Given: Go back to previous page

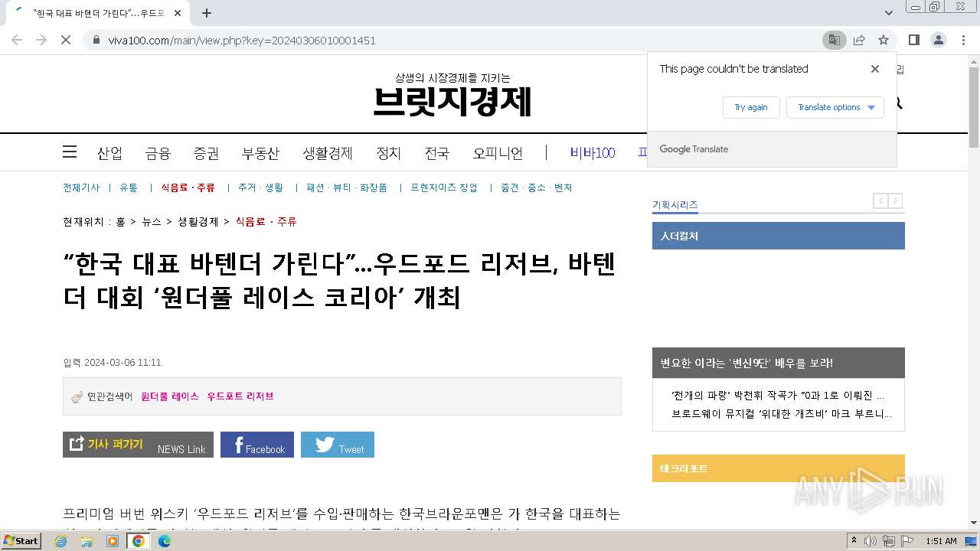Looking at the screenshot, I should point(17,40).
